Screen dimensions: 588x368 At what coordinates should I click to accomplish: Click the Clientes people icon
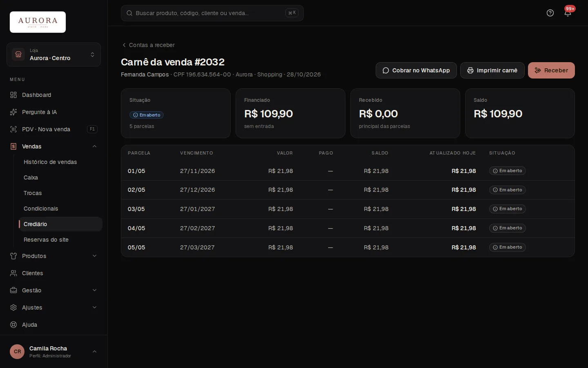click(x=13, y=273)
